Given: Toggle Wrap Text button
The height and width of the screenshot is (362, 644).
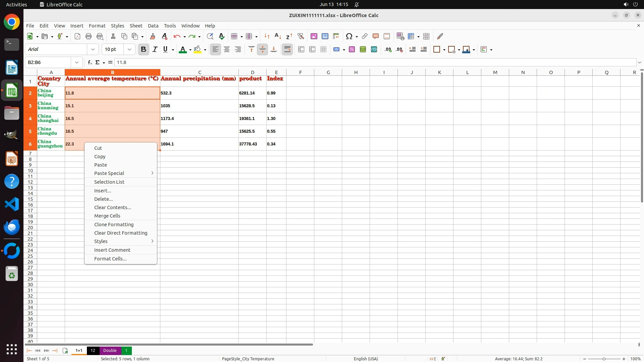Looking at the screenshot, I should 287,49.
